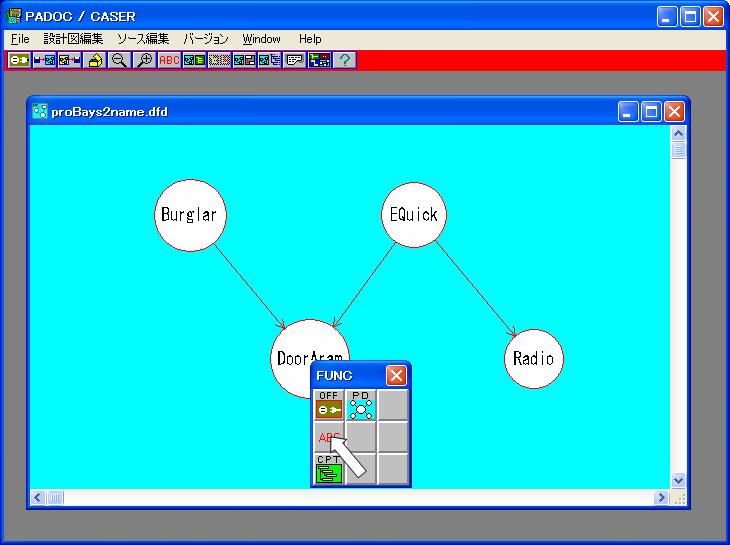730x545 pixels.
Task: Select the red ABC text tool in toolbar
Action: click(169, 60)
